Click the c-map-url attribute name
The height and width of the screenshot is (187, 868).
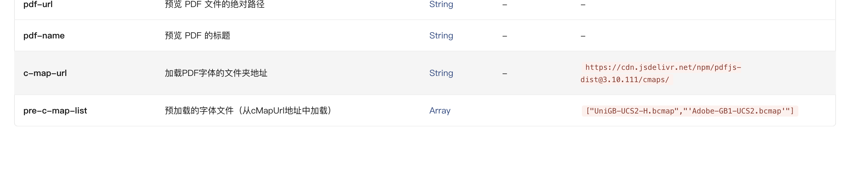pyautogui.click(x=45, y=73)
